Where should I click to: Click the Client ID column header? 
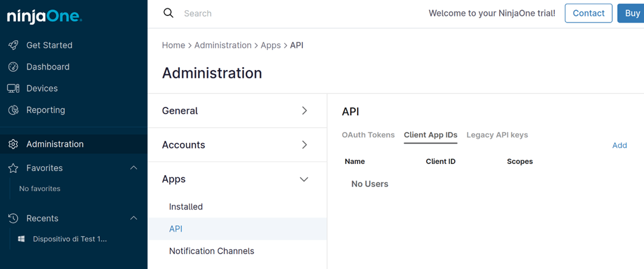point(441,162)
